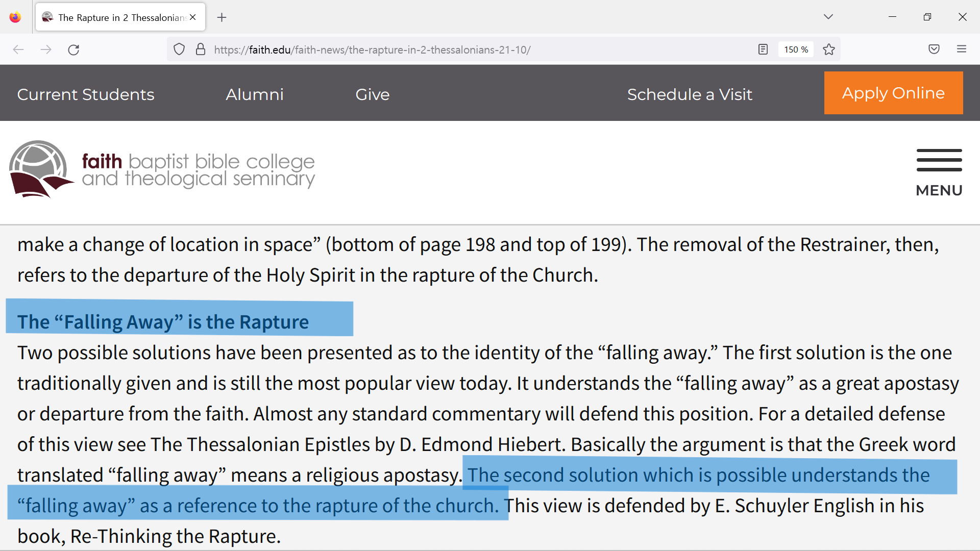The height and width of the screenshot is (551, 980).
Task: Click the browser back arrow
Action: click(x=18, y=49)
